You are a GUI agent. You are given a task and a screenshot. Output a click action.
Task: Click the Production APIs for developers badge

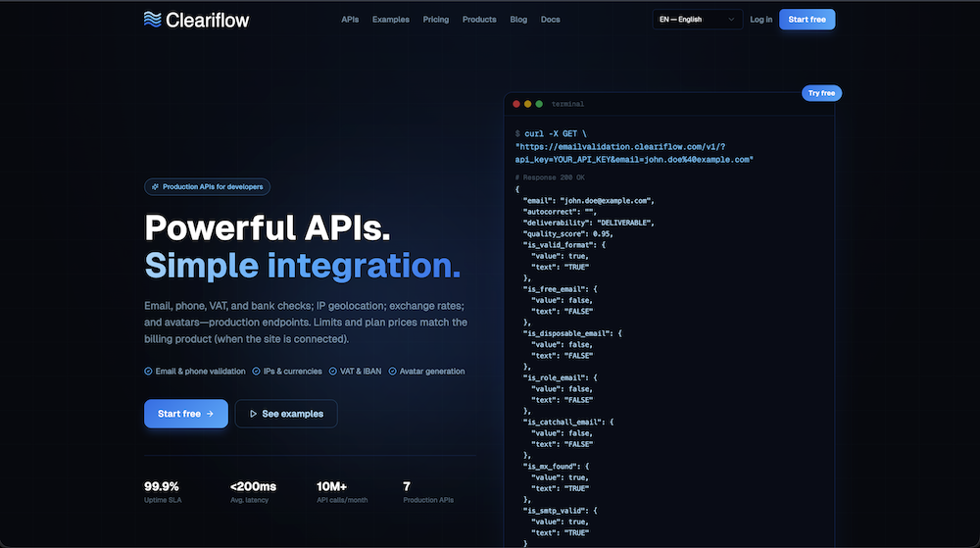[207, 187]
